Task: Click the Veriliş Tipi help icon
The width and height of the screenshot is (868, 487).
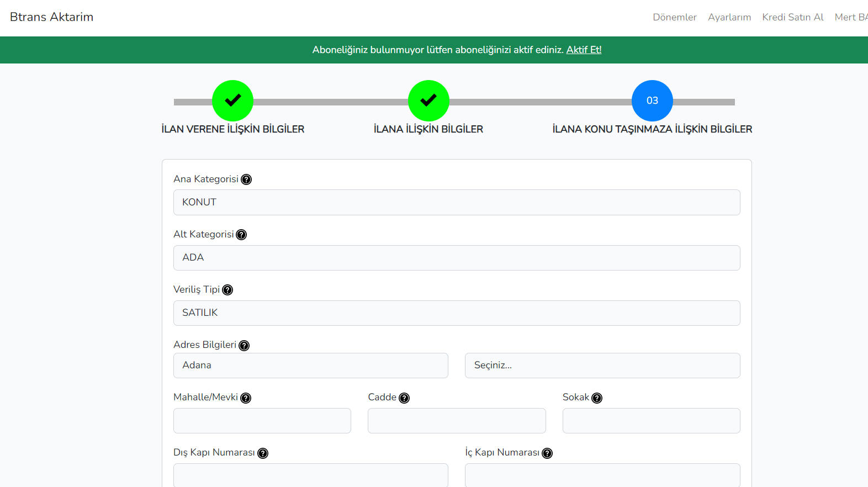Action: tap(227, 290)
